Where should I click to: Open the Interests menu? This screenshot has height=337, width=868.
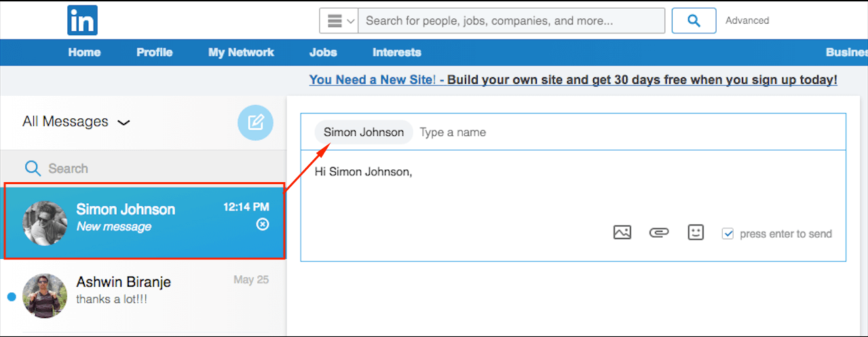click(396, 52)
